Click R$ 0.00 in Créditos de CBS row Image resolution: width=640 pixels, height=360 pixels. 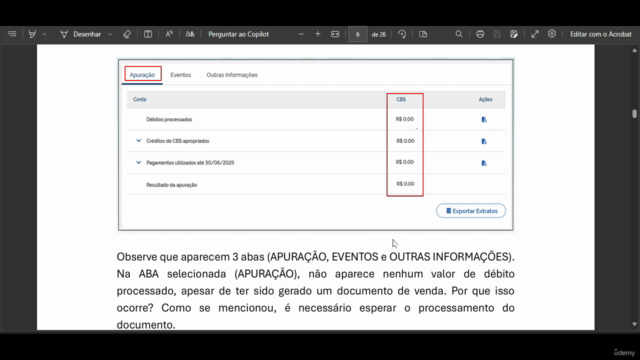tap(405, 141)
